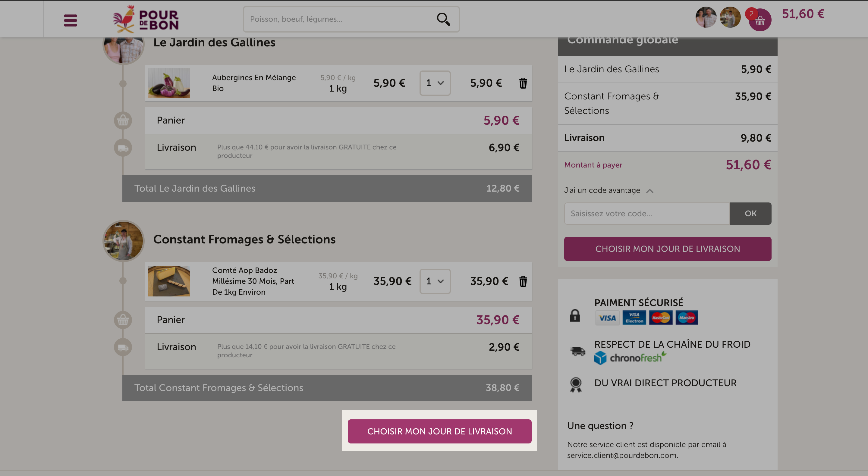Click the Pour de Bon rooster logo

coord(146,19)
